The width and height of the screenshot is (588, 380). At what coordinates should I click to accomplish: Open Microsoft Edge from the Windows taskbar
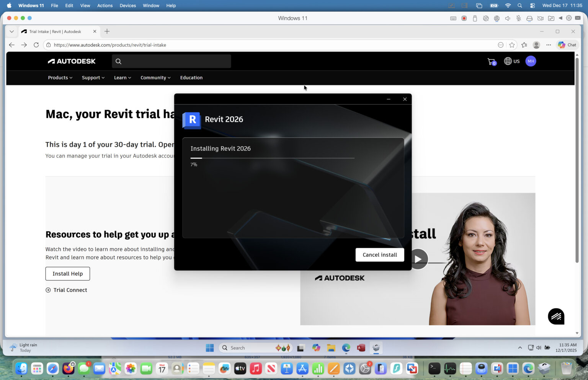pos(346,348)
